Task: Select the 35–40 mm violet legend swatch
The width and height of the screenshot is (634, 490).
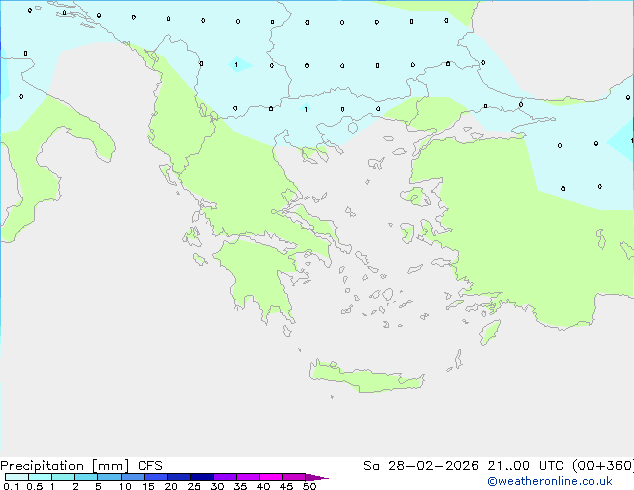Action: [248, 477]
